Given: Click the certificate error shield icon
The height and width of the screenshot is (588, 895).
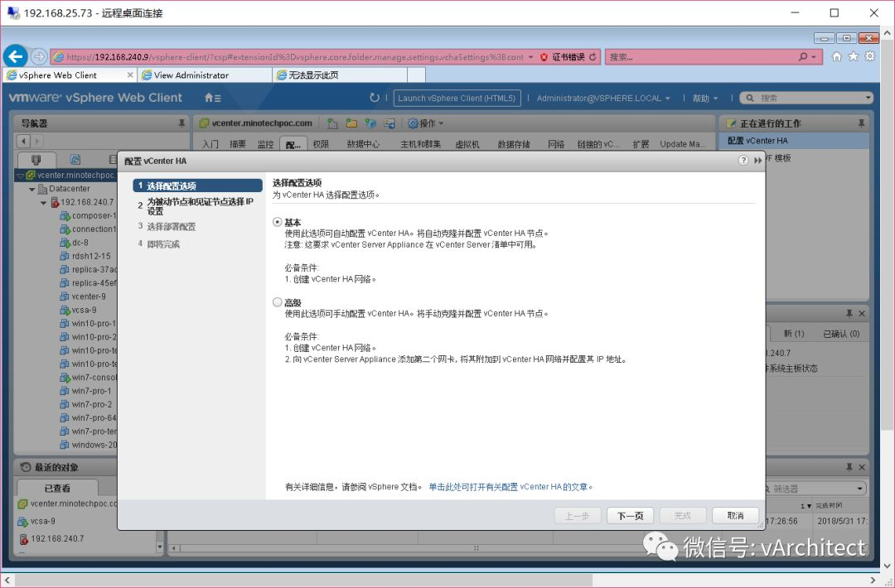Looking at the screenshot, I should [544, 57].
